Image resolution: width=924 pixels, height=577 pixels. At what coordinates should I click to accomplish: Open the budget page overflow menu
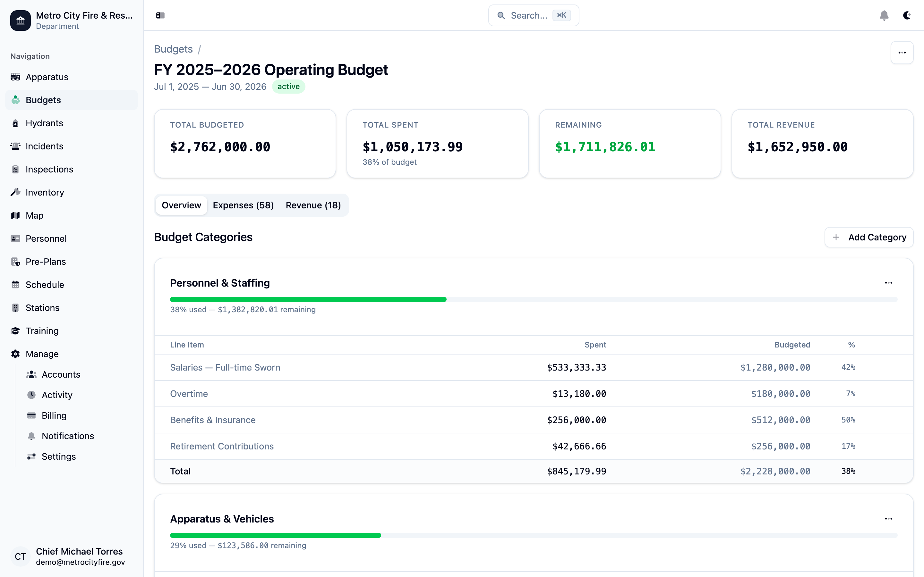(902, 52)
